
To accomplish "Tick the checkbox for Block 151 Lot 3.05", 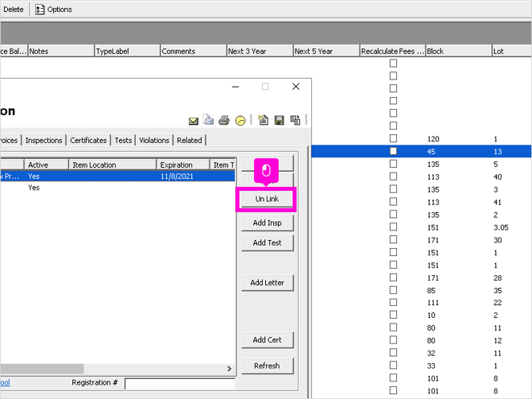I will (x=393, y=227).
